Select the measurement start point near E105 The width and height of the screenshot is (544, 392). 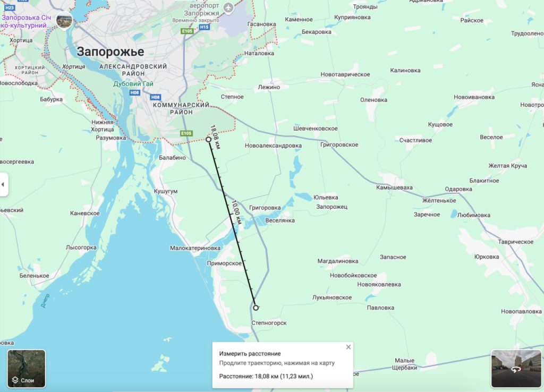coord(208,140)
